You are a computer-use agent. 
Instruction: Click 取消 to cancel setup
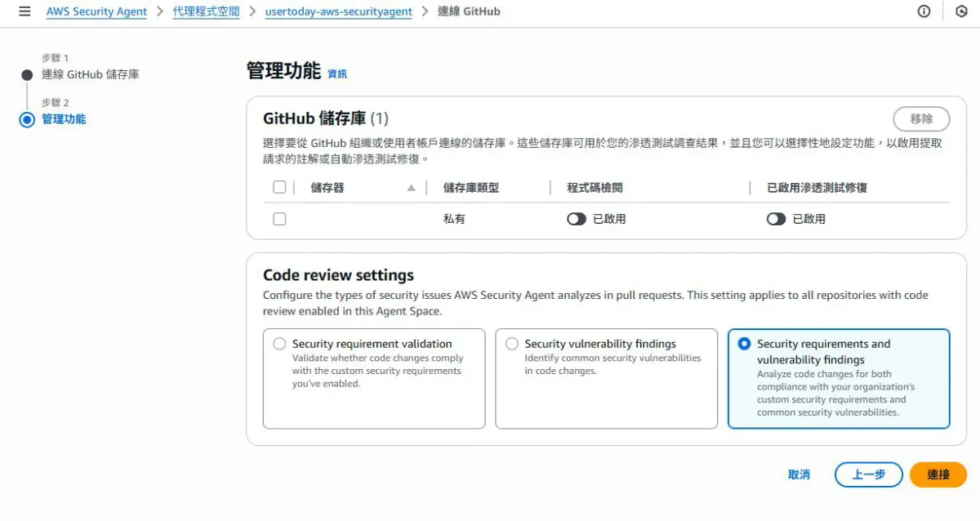tap(799, 474)
